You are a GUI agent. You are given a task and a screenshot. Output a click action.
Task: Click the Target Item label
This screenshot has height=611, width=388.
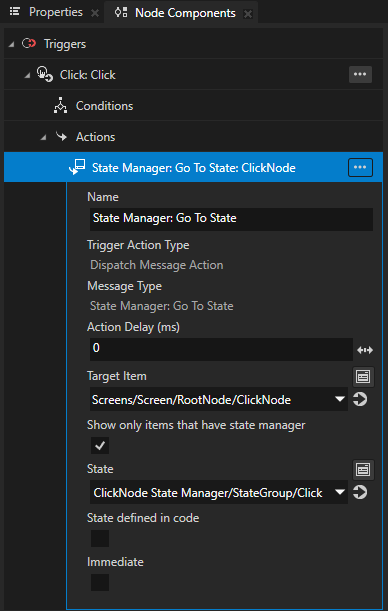point(117,376)
